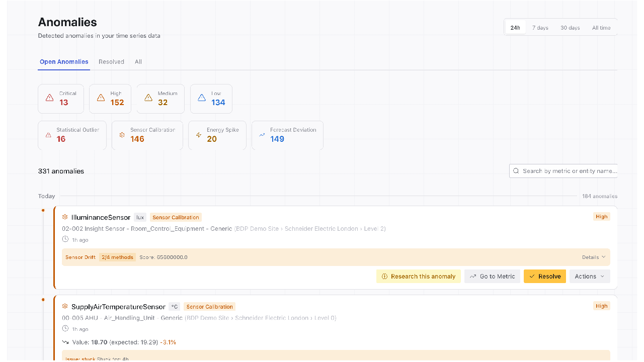Filter by Medium severity card
Image resolution: width=644 pixels, height=362 pixels.
[160, 99]
